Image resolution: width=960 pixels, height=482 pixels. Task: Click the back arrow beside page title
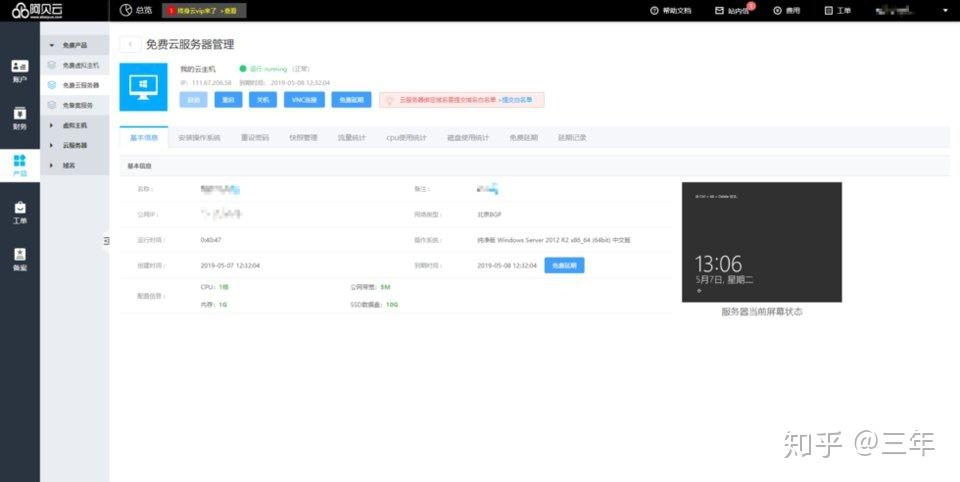[130, 44]
